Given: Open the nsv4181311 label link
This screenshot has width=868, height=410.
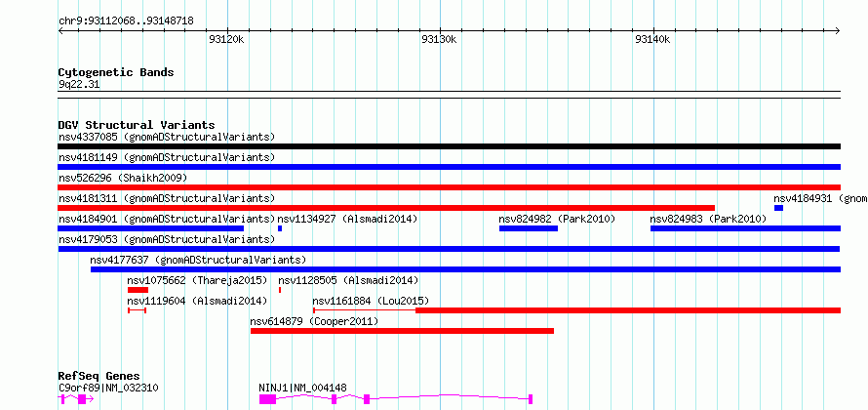Looking at the screenshot, I should 167,198.
